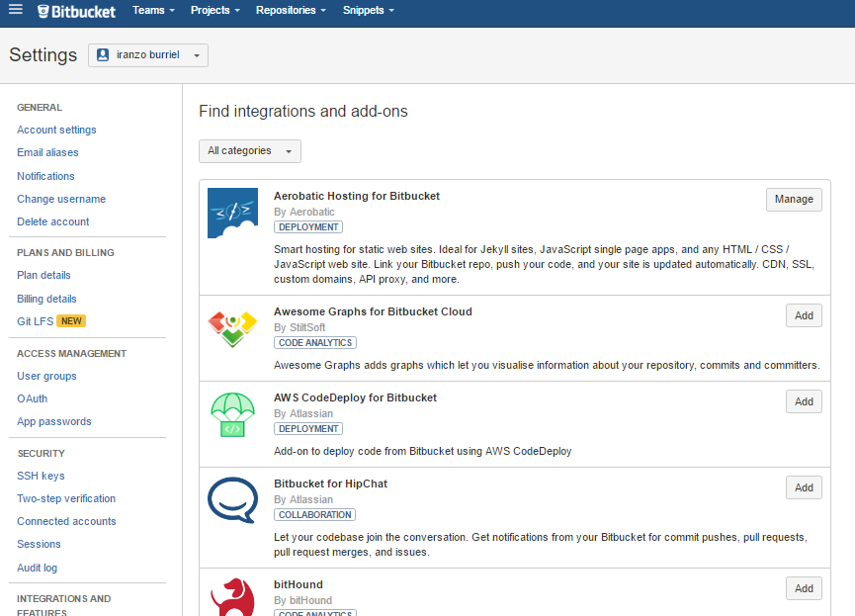Open the Snippets menu
This screenshot has width=855, height=616.
(x=368, y=11)
